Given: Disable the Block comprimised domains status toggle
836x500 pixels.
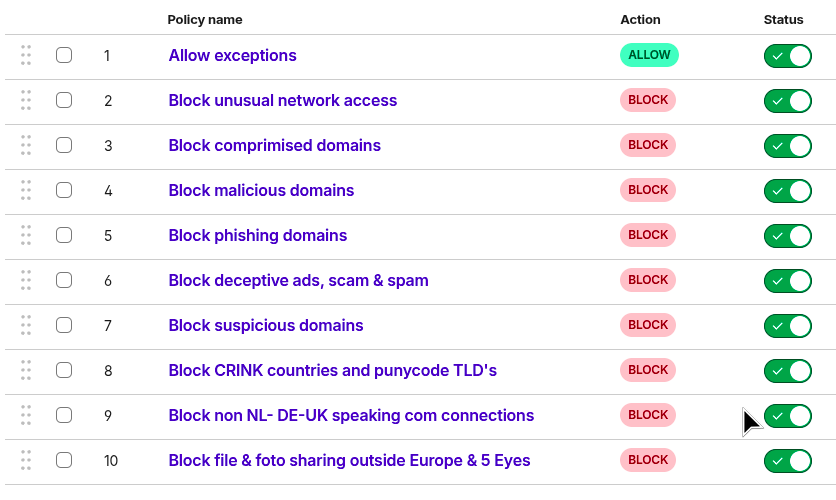Looking at the screenshot, I should point(787,146).
